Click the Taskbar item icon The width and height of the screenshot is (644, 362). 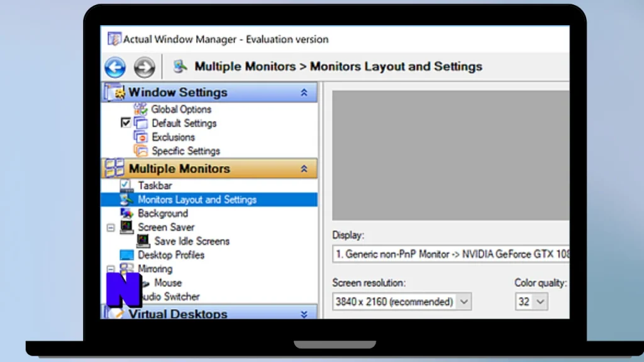point(126,185)
